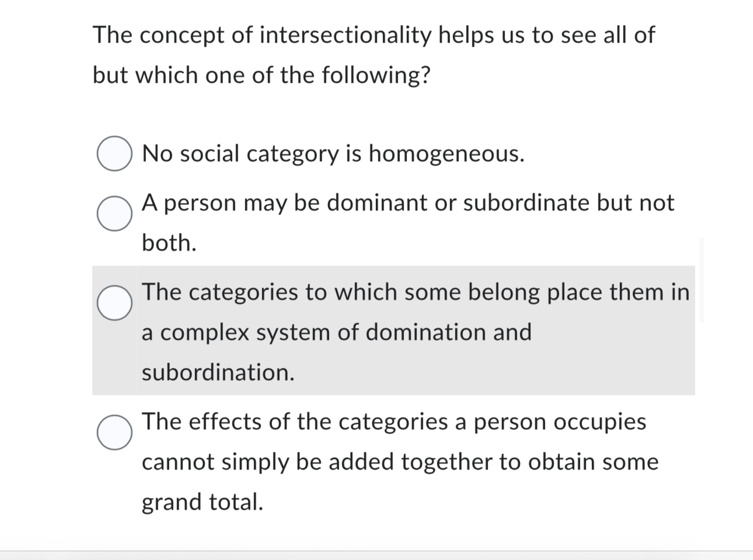The width and height of the screenshot is (753, 560).
Task: Select the radio button for "No social category is homogeneous"
Action: pyautogui.click(x=114, y=154)
